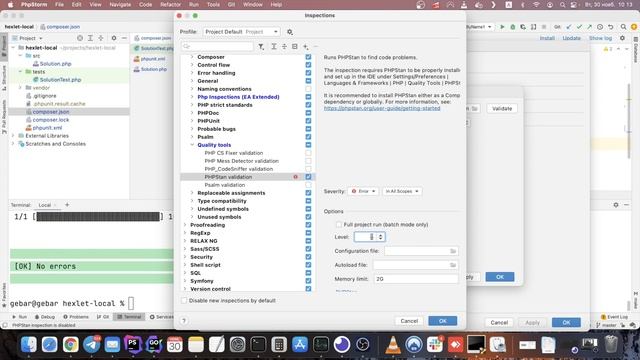Image resolution: width=640 pixels, height=360 pixels.
Task: Open the phpstan.org getting-started link
Action: coord(382,108)
